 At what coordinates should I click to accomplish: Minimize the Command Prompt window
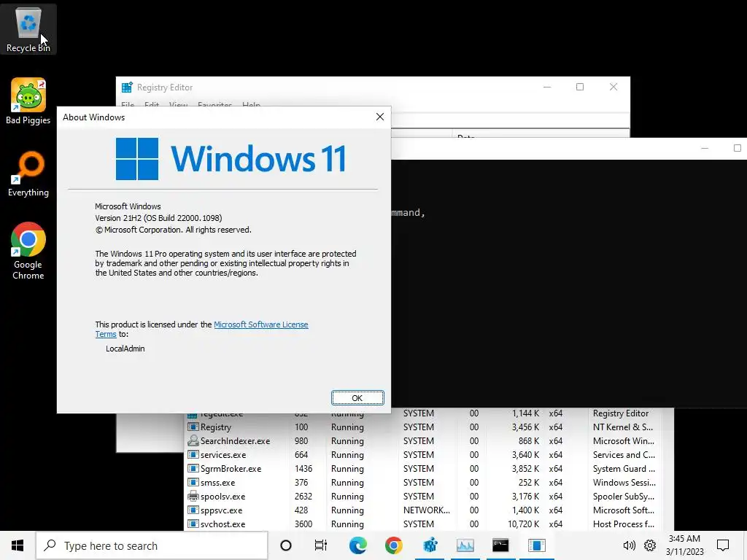coord(705,148)
